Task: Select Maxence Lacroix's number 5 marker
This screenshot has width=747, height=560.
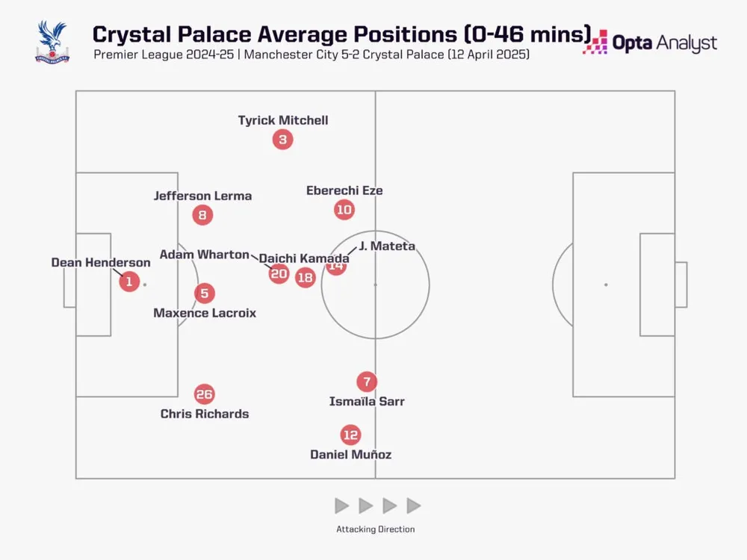Action: click(205, 293)
